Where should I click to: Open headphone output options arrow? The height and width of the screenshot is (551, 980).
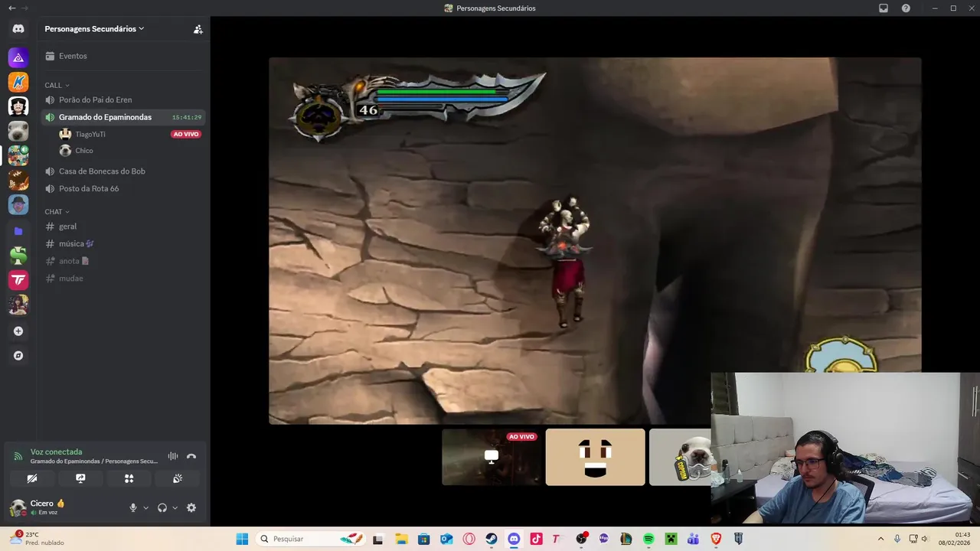pos(175,507)
